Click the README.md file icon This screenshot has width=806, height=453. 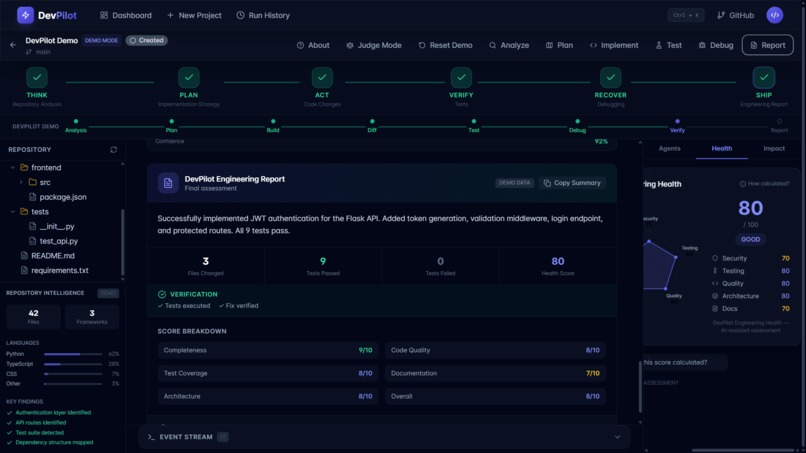[24, 256]
